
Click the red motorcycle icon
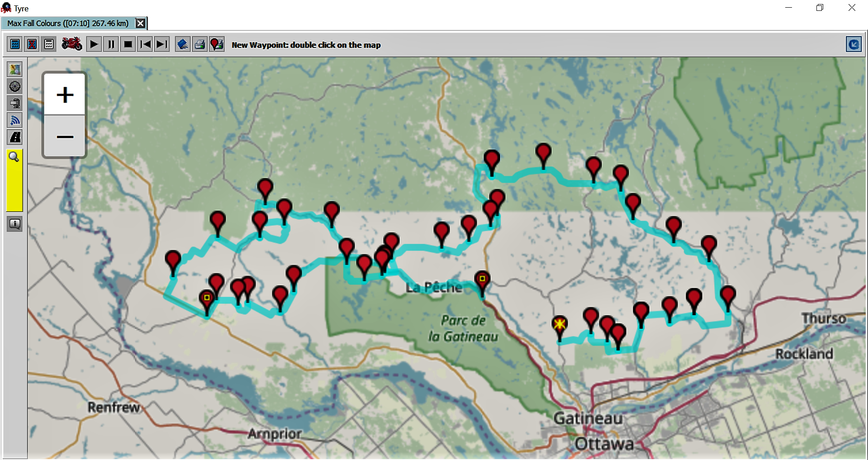(71, 44)
